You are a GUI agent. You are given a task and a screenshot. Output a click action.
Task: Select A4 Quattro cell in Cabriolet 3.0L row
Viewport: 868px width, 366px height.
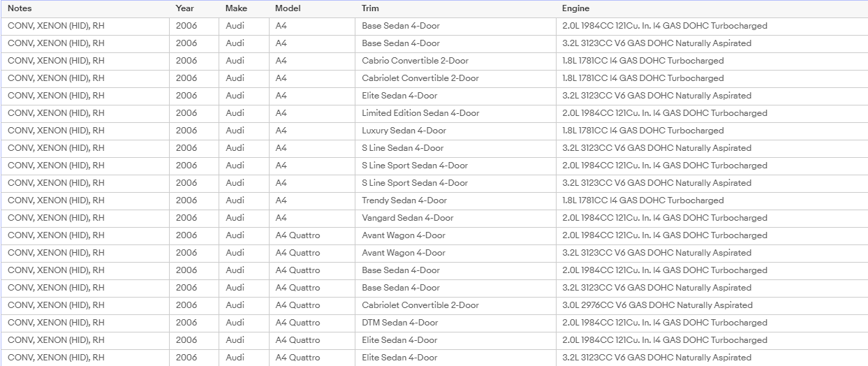coord(311,305)
